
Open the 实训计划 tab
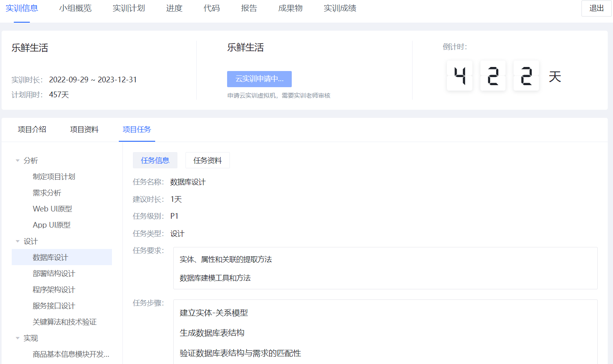pos(128,8)
